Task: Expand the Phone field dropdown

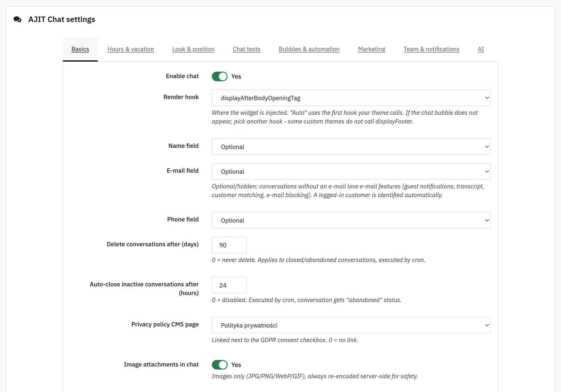Action: [351, 220]
